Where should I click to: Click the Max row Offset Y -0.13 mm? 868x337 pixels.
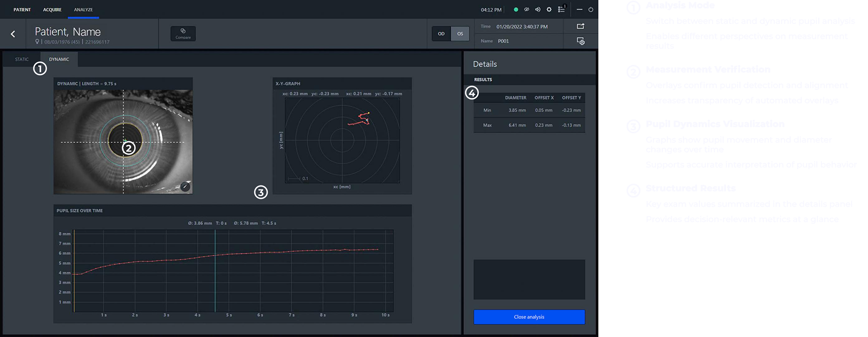click(571, 125)
